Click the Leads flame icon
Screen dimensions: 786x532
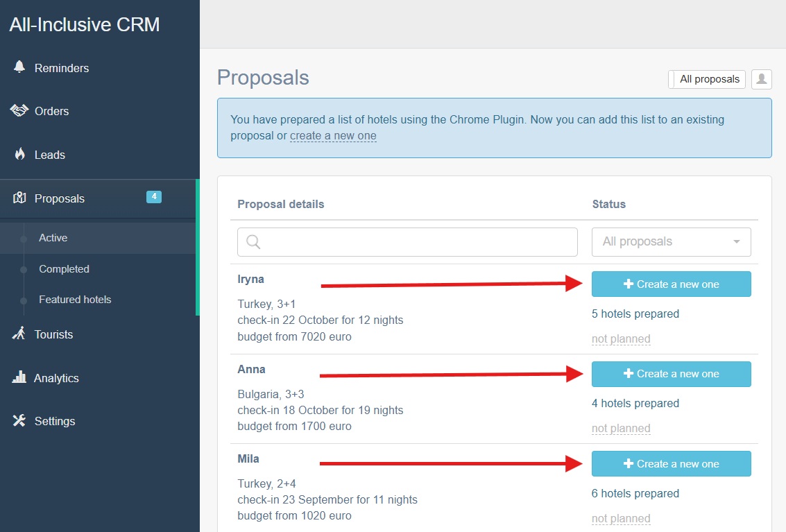pos(19,154)
